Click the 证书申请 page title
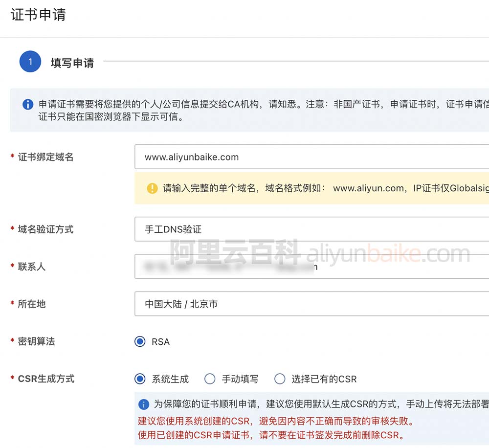This screenshot has width=489, height=448. pyautogui.click(x=38, y=15)
